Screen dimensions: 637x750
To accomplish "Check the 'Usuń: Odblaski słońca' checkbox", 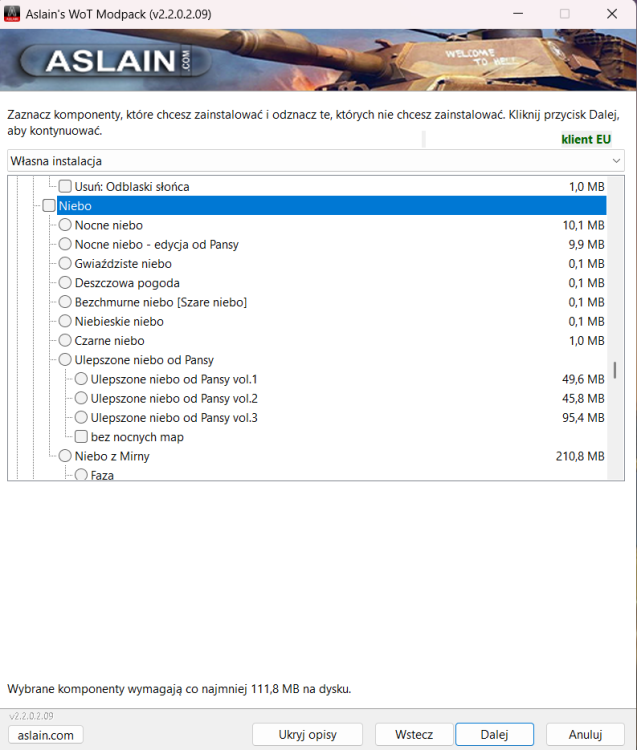I will [65, 186].
